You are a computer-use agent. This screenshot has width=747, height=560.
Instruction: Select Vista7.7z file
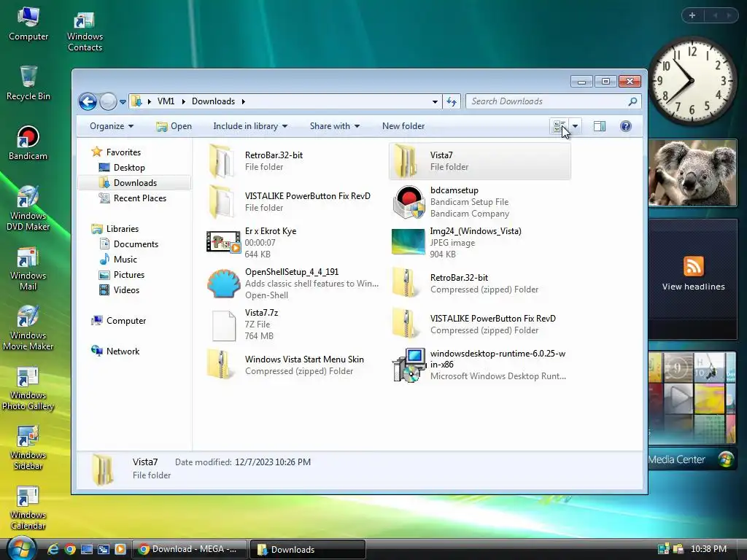point(295,324)
